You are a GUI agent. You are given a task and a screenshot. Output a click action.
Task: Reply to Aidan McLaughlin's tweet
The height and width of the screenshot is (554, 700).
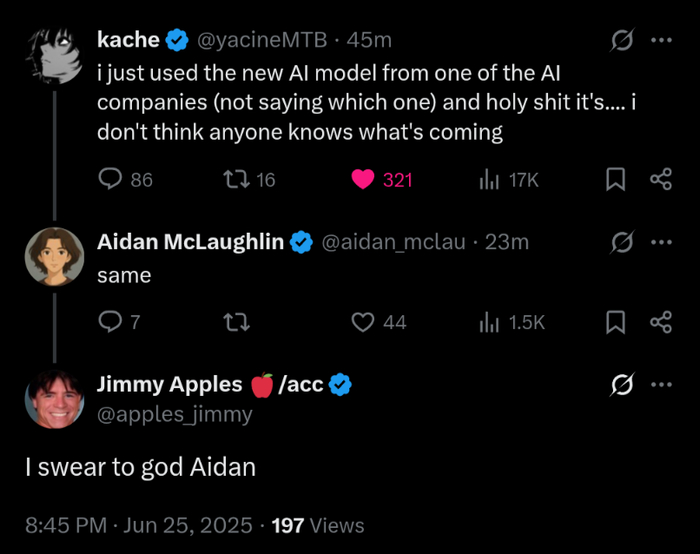(110, 322)
